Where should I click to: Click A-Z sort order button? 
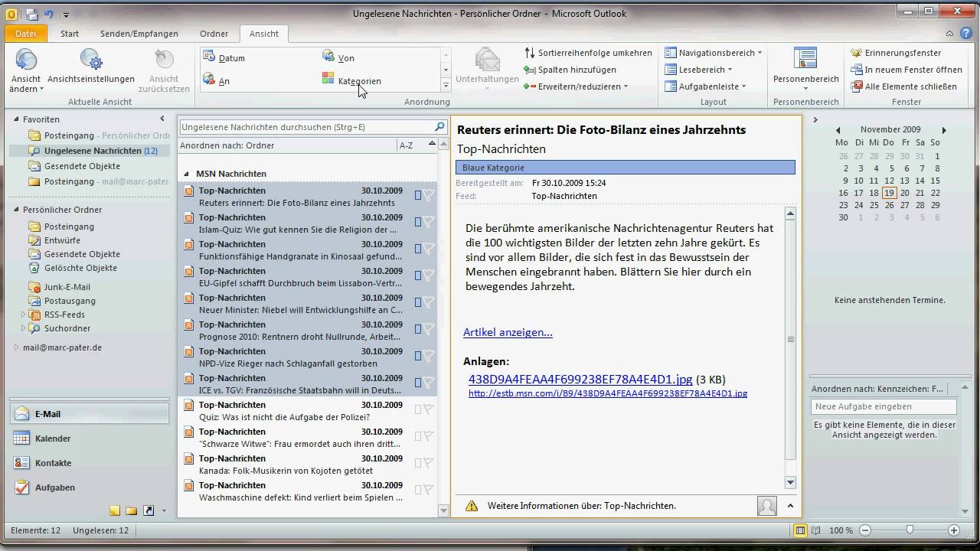(407, 145)
